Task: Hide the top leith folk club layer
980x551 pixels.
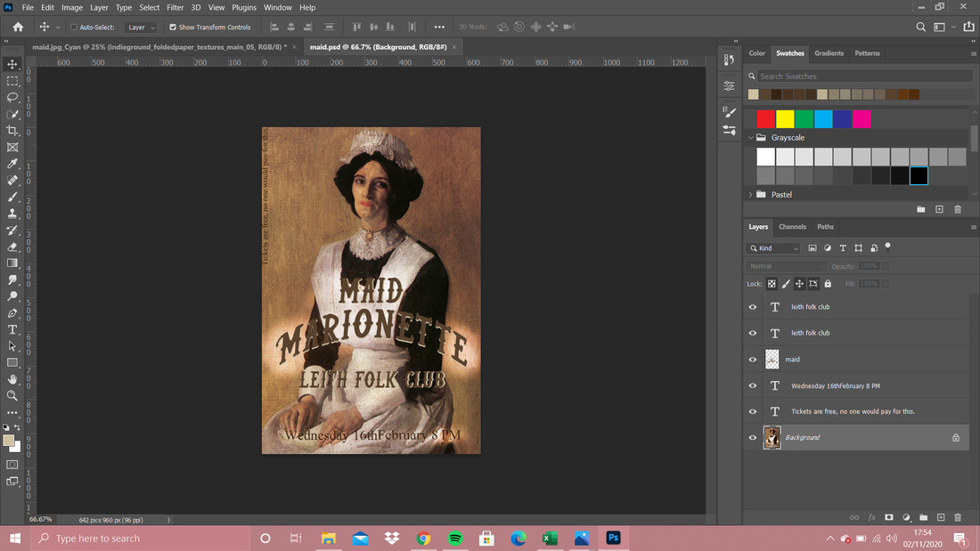Action: pos(753,307)
